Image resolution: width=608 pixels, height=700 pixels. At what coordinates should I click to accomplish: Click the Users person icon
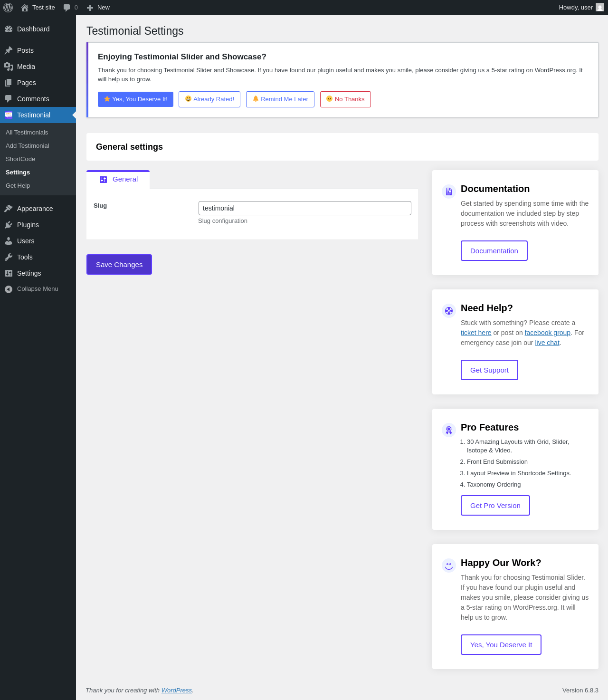[9, 241]
